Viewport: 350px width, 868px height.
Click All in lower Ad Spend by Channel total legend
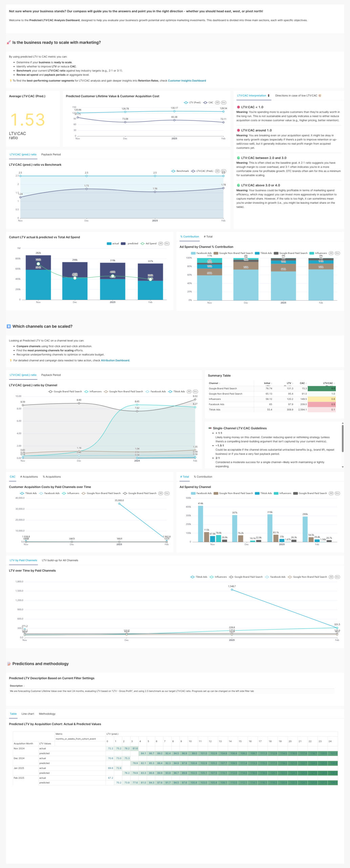point(331,493)
